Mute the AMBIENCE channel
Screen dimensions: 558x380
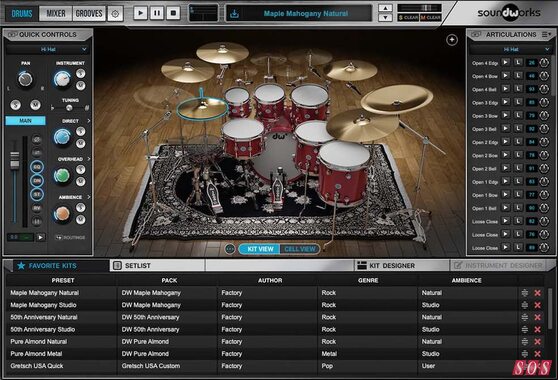pyautogui.click(x=81, y=220)
